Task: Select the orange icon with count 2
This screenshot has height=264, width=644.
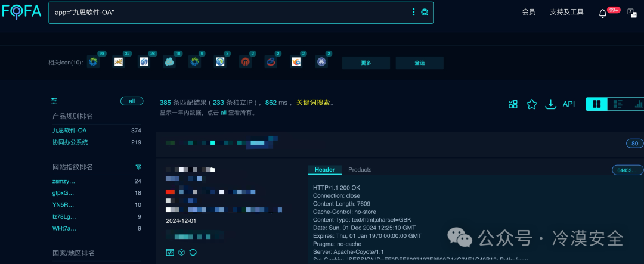Action: [296, 62]
